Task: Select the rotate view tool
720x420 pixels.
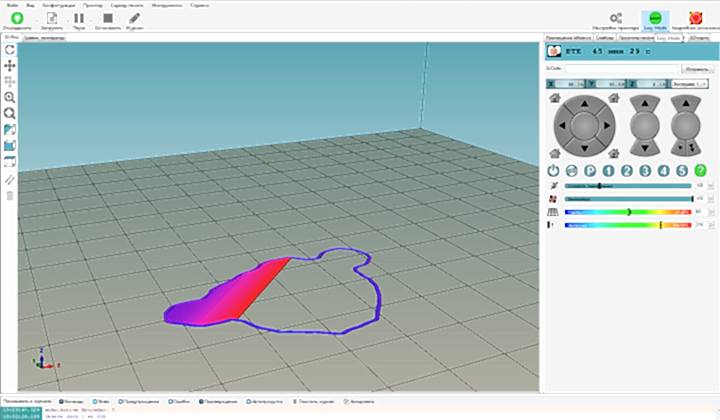Action: [x=10, y=49]
